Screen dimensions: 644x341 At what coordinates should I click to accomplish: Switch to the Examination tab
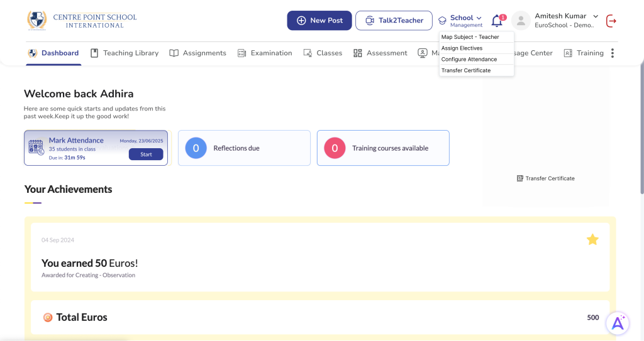tap(265, 53)
